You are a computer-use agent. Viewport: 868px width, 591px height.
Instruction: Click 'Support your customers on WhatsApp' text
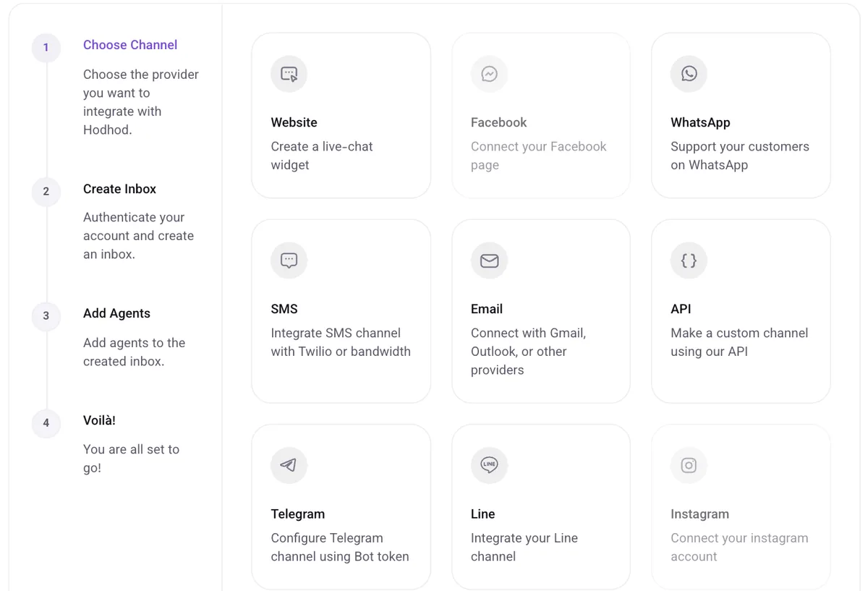point(740,156)
